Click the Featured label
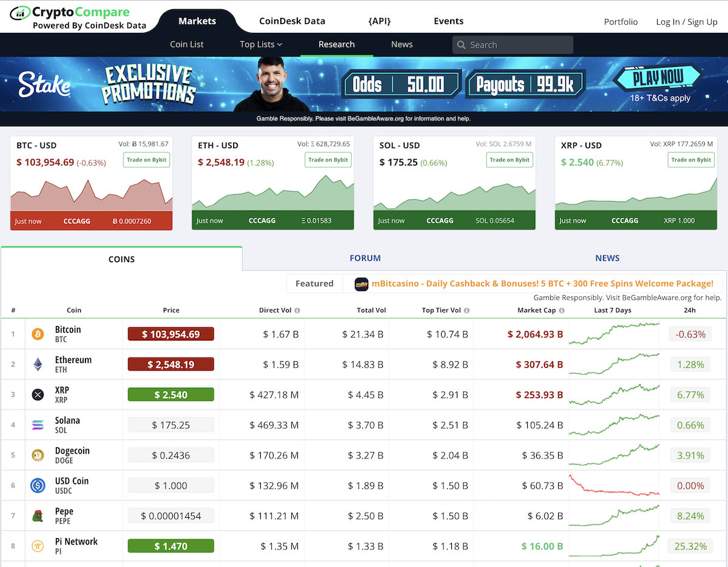 pyautogui.click(x=314, y=283)
